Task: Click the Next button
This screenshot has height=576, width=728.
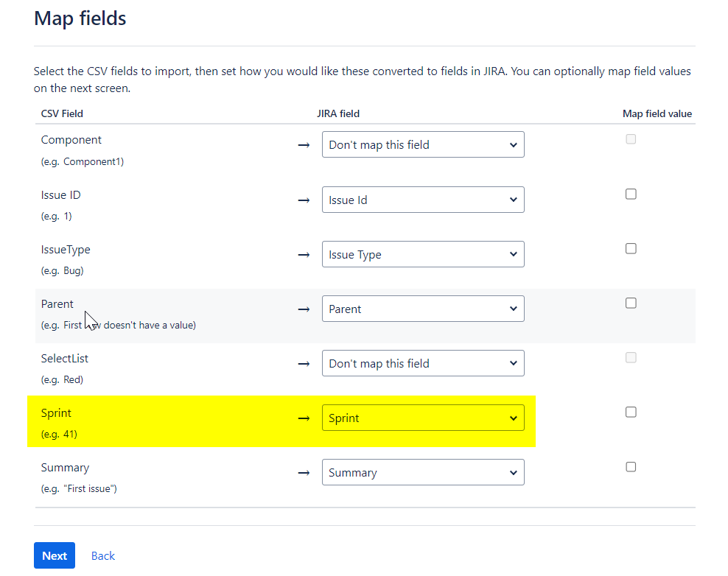Action: [x=55, y=555]
